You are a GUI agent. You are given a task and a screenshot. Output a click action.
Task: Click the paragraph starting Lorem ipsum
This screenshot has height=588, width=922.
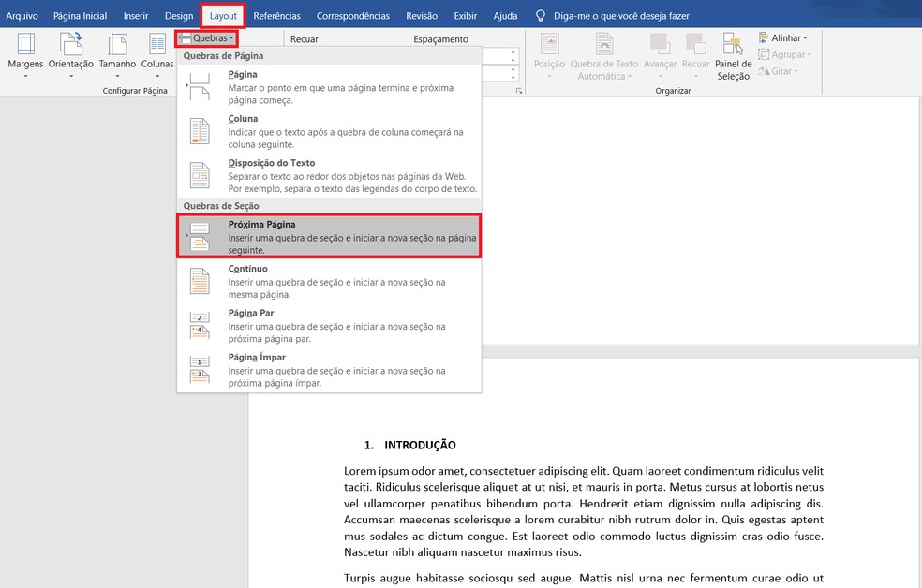click(x=584, y=511)
